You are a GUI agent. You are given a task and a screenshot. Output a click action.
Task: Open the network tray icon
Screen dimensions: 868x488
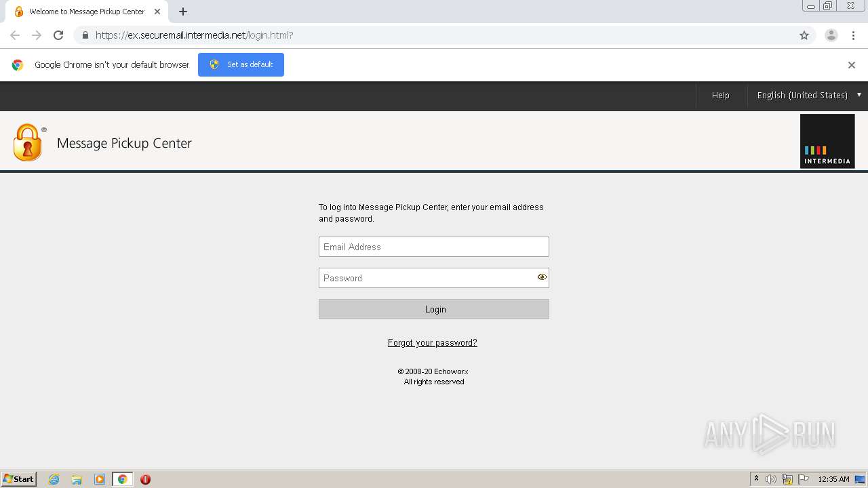click(787, 479)
